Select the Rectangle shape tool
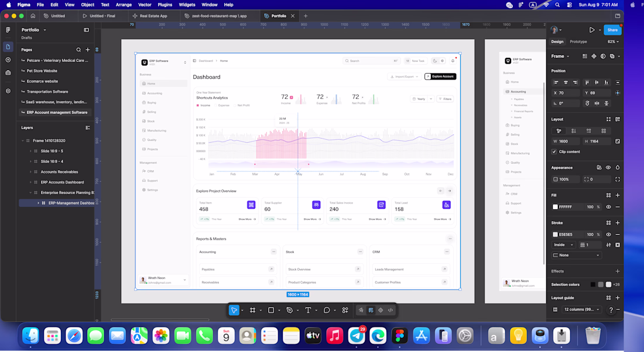The width and height of the screenshot is (644, 352). 271,310
